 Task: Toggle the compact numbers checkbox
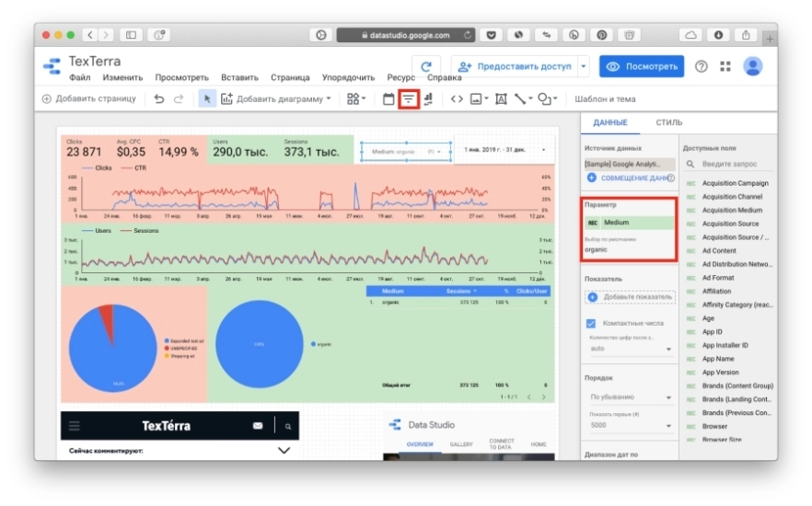[591, 323]
